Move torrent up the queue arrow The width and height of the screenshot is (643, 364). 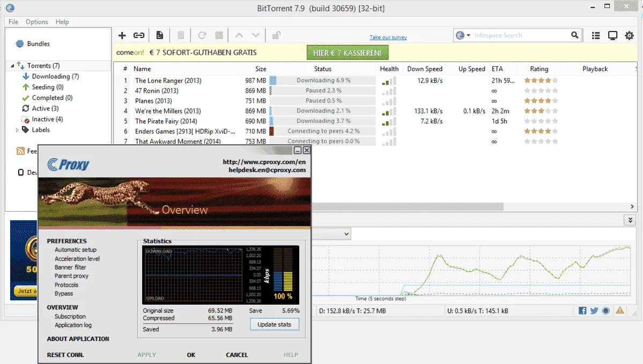[x=239, y=36]
